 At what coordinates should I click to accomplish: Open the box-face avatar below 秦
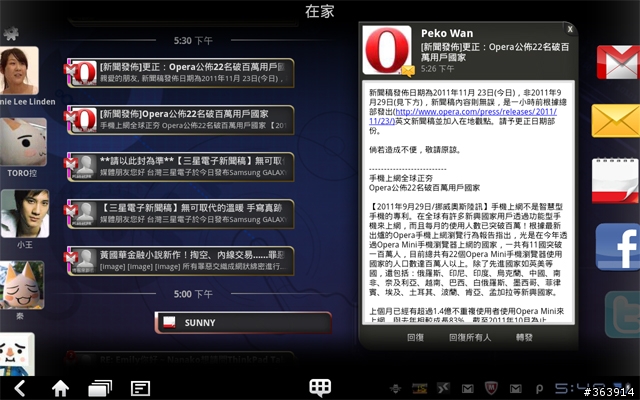17,354
